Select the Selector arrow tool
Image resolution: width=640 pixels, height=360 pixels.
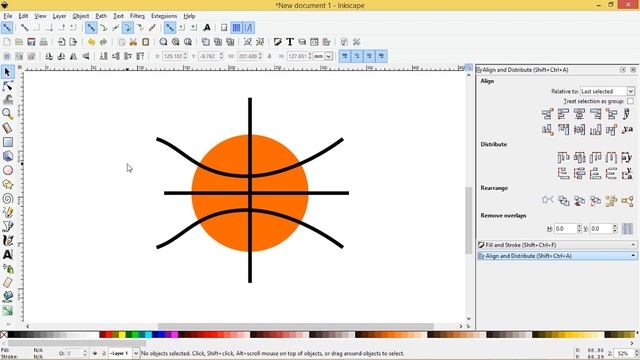(7, 72)
